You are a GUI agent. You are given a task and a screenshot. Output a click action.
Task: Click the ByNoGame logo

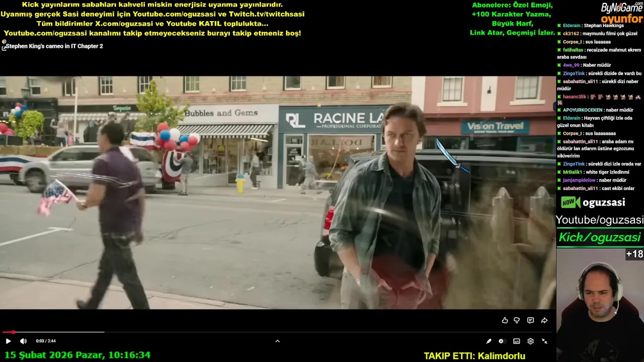tap(622, 7)
